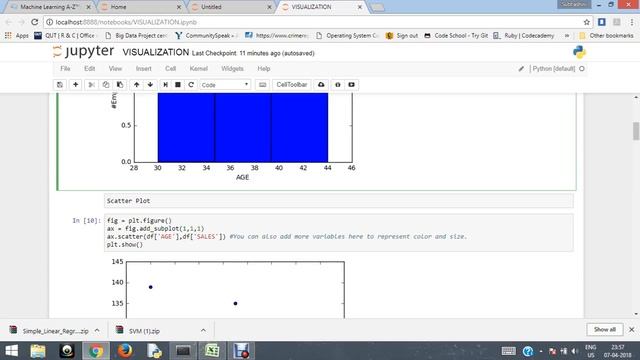640x360 pixels.
Task: Show more bookmarks with the double chevron
Action: click(567, 36)
